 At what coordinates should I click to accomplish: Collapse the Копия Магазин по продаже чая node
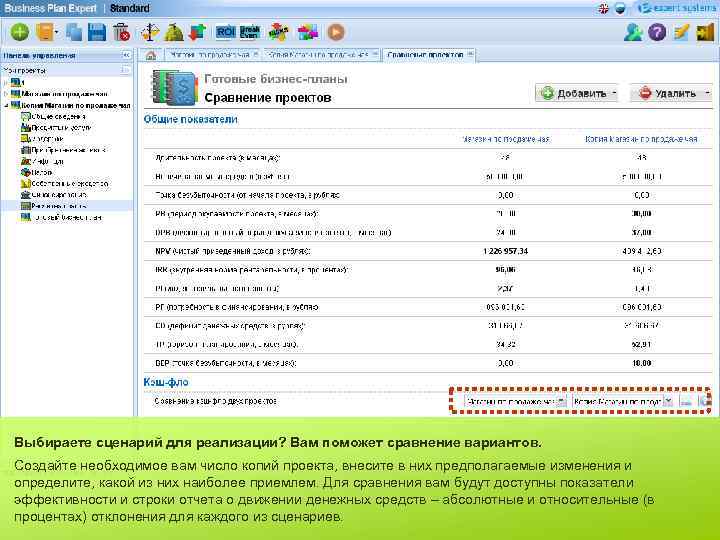(x=6, y=105)
